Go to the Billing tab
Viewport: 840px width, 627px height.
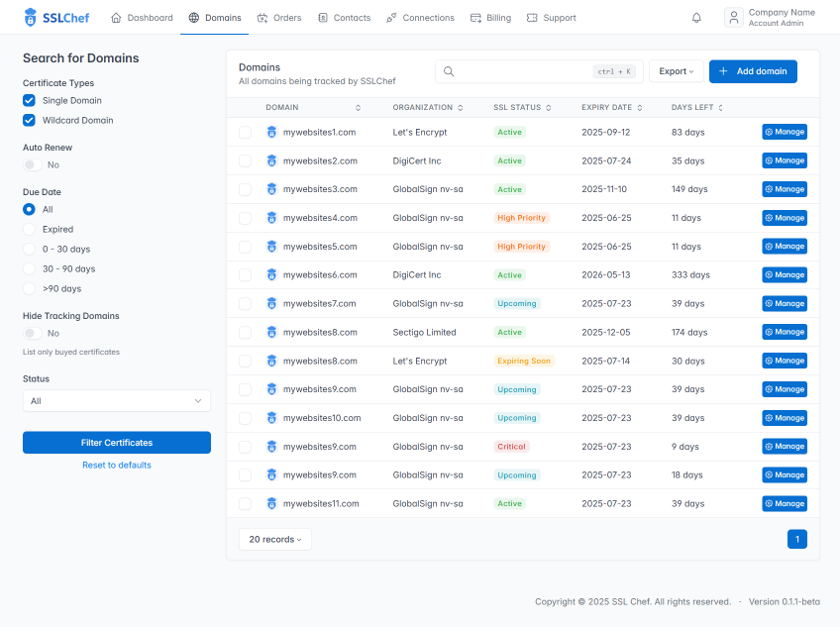tap(490, 18)
